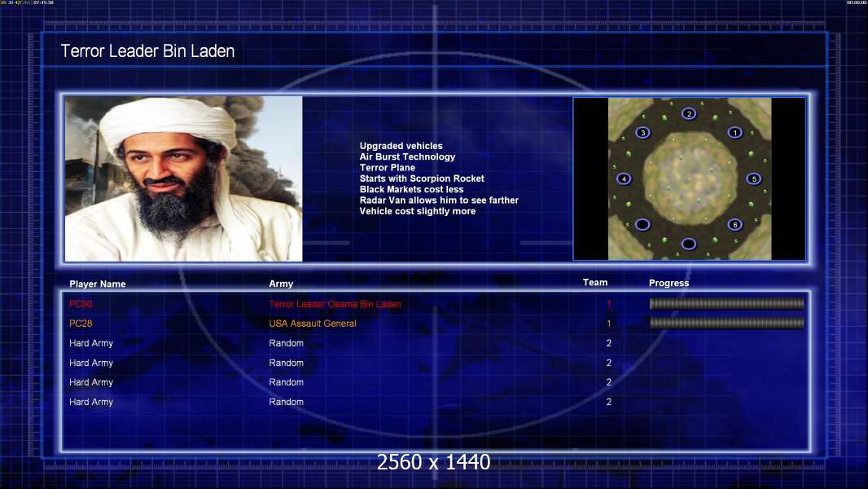Select player name PC28
Viewport: 868px width, 489px height.
[x=81, y=324]
